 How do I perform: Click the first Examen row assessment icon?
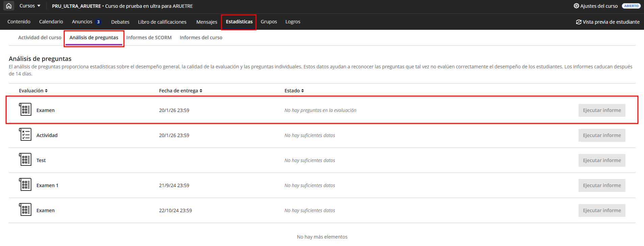point(25,110)
